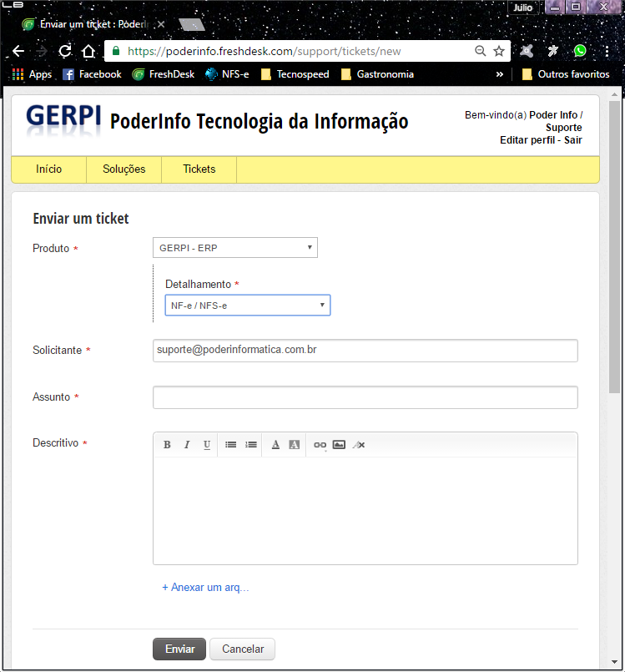625x672 pixels.
Task: Open Chrome three-dot menu
Action: pyautogui.click(x=607, y=51)
